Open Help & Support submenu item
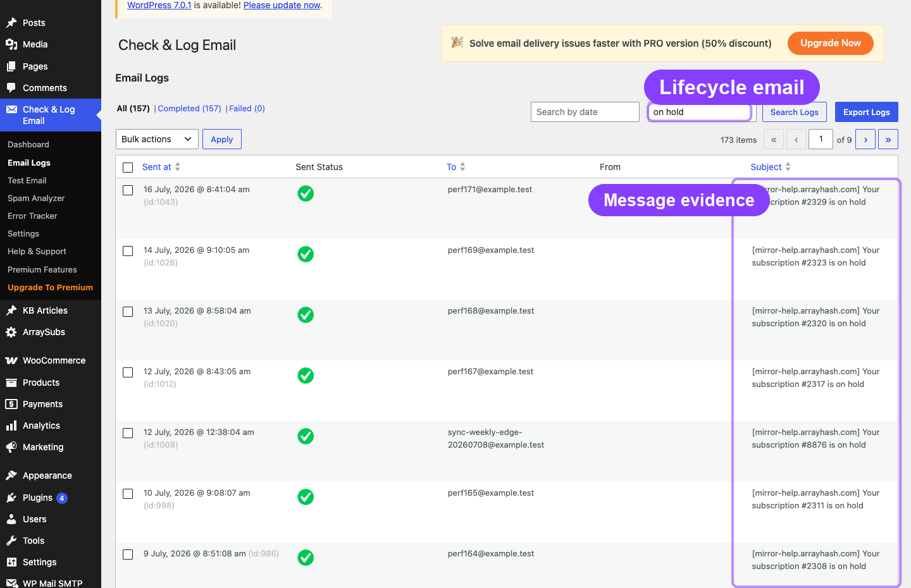Screen dimensions: 911x588 pos(37,251)
